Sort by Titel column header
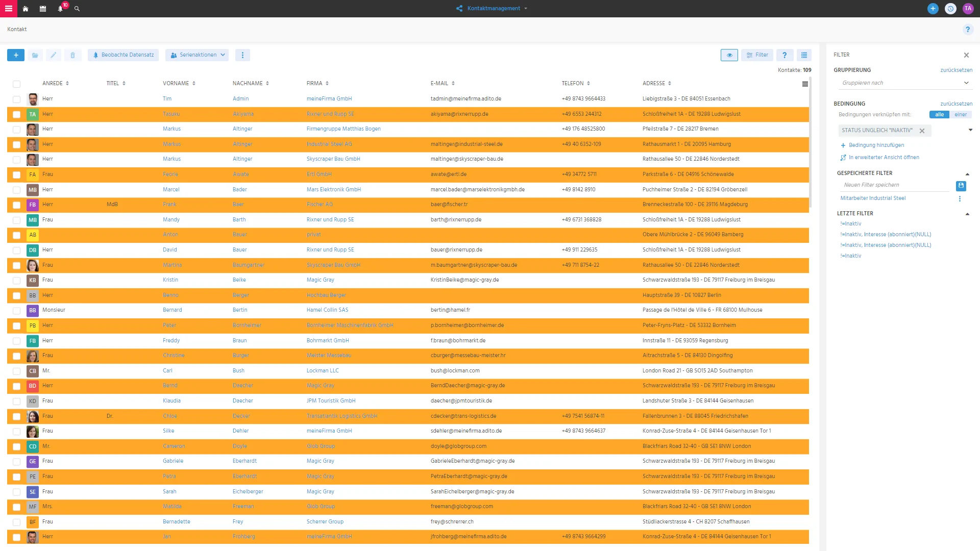This screenshot has height=551, width=980. (116, 84)
